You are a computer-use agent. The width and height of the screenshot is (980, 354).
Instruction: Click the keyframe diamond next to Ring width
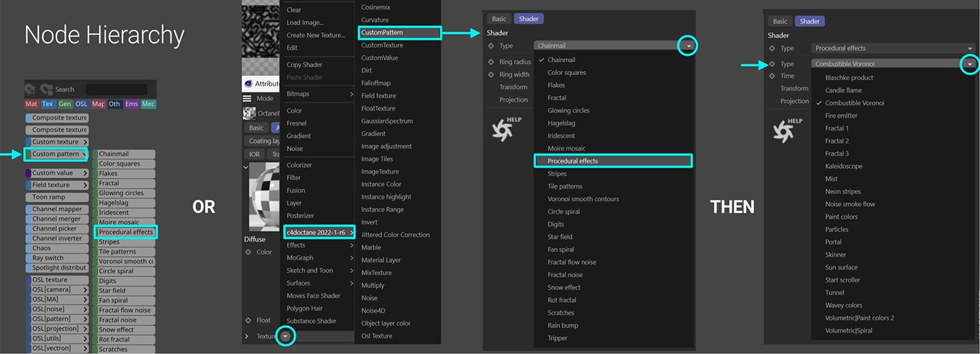[491, 74]
